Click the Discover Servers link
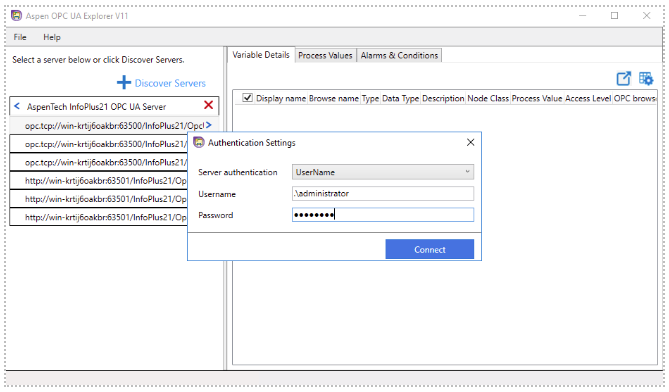 click(x=170, y=83)
